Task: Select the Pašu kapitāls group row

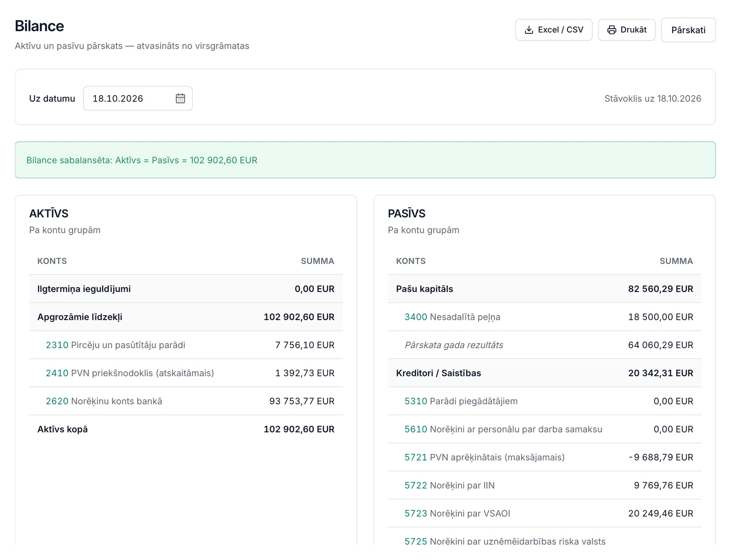Action: [x=545, y=289]
